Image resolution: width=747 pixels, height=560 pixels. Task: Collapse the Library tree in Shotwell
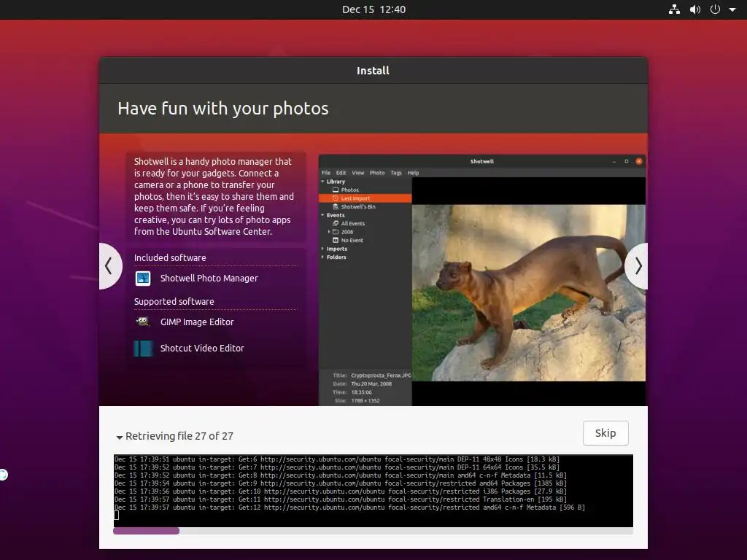click(x=322, y=182)
